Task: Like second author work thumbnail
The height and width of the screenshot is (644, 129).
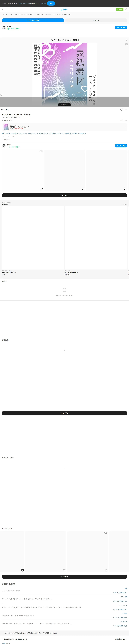Action: pyautogui.click(x=83, y=189)
